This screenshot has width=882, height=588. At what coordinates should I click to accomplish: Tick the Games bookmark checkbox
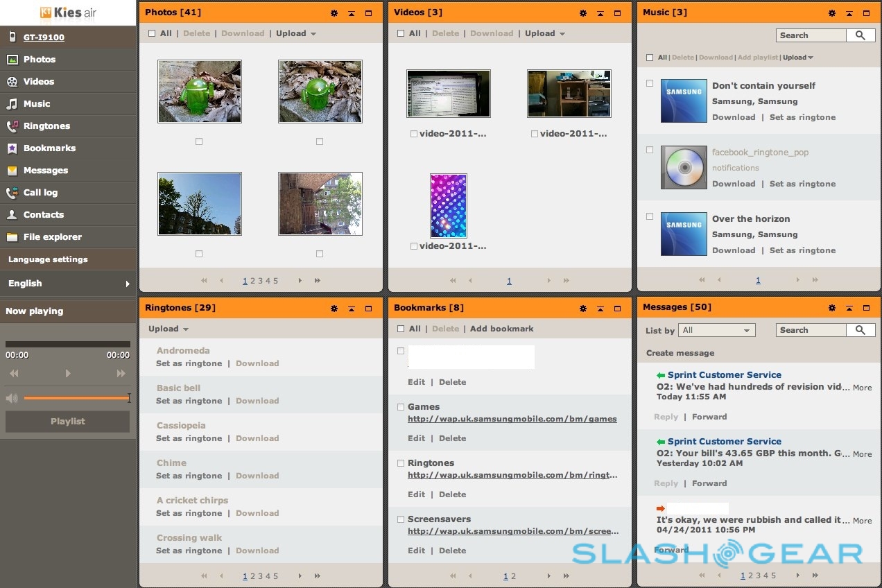coord(401,407)
